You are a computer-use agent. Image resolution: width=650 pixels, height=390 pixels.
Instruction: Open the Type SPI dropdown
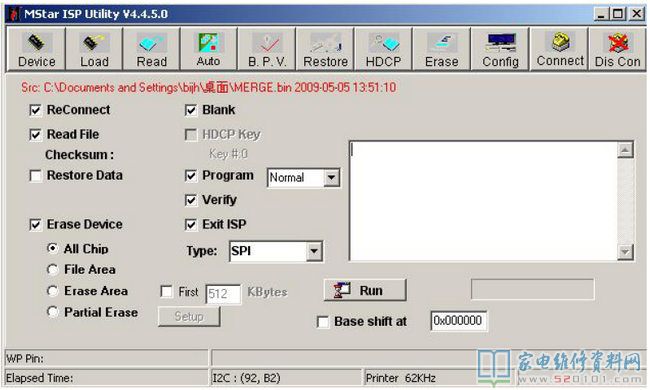click(314, 251)
